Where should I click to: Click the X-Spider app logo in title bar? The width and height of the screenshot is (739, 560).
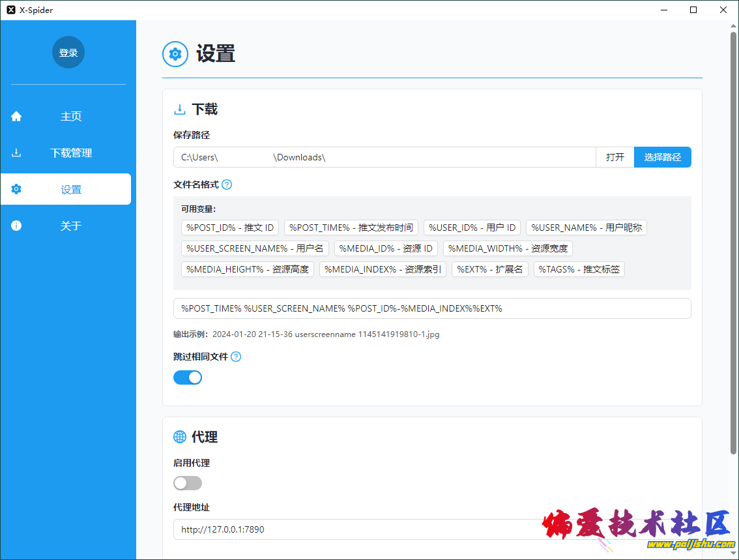pos(10,10)
